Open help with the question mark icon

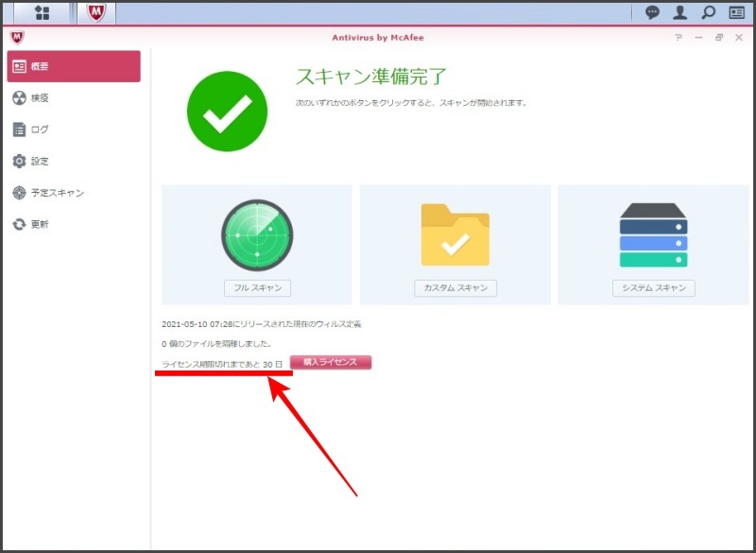pos(679,38)
